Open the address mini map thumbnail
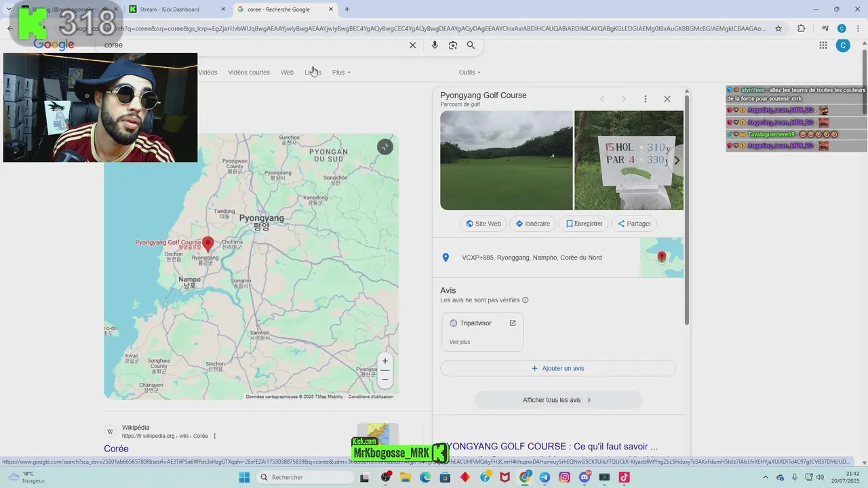The image size is (868, 488). coord(662,258)
